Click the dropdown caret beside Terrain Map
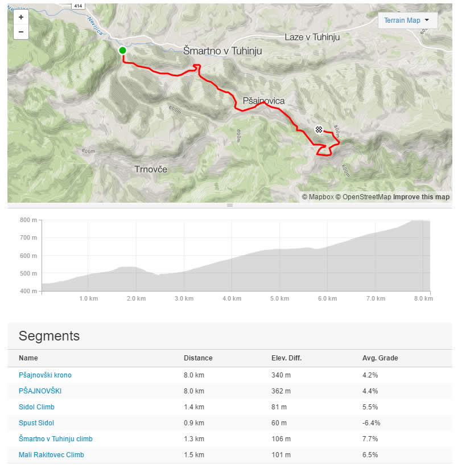 point(427,20)
